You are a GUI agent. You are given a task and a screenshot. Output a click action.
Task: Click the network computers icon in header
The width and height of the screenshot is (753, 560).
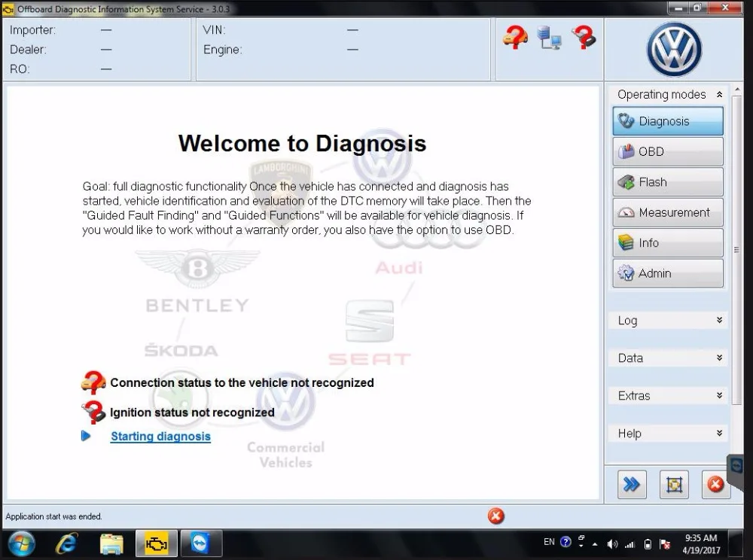coord(549,38)
